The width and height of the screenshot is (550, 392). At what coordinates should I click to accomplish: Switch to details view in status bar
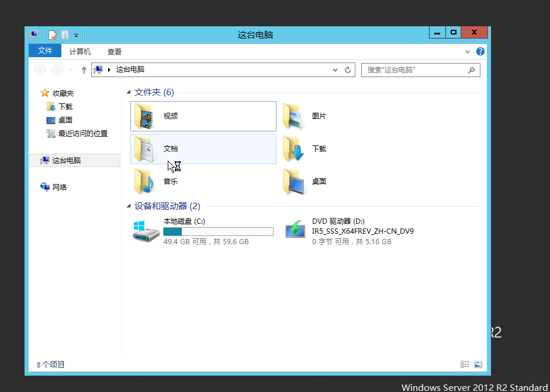click(465, 364)
